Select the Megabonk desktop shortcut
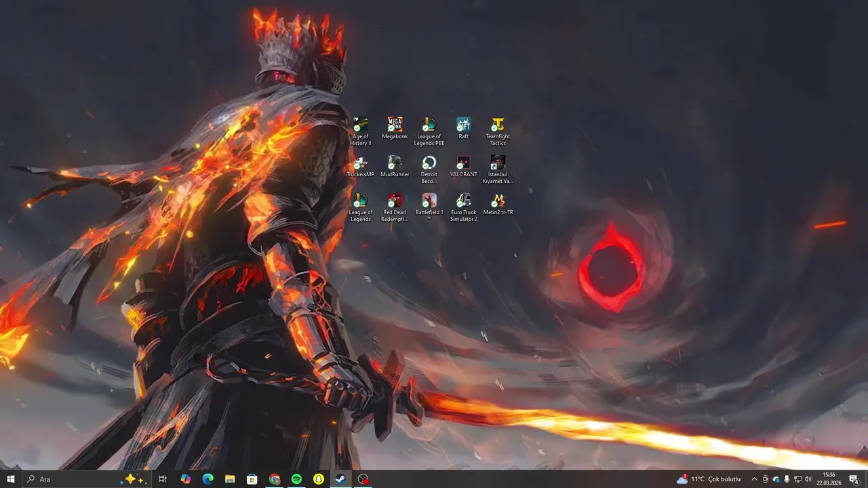The width and height of the screenshot is (868, 488). [395, 128]
